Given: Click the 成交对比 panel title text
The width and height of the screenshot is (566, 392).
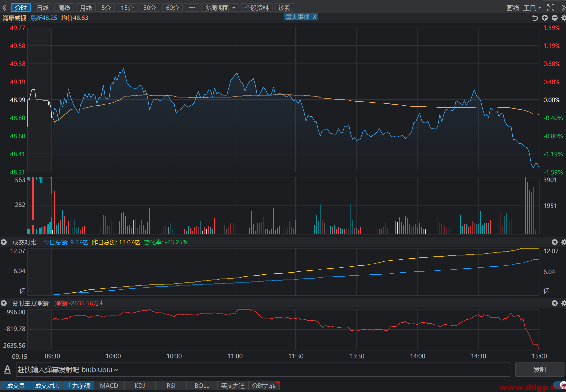Looking at the screenshot, I should [24, 242].
